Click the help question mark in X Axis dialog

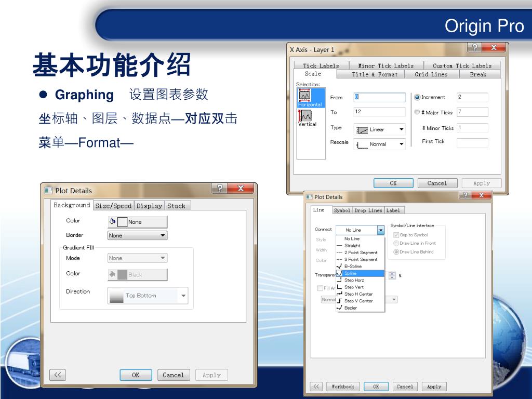(475, 47)
